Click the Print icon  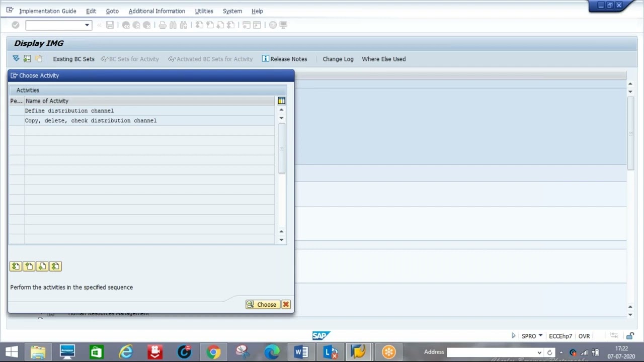pos(163,25)
